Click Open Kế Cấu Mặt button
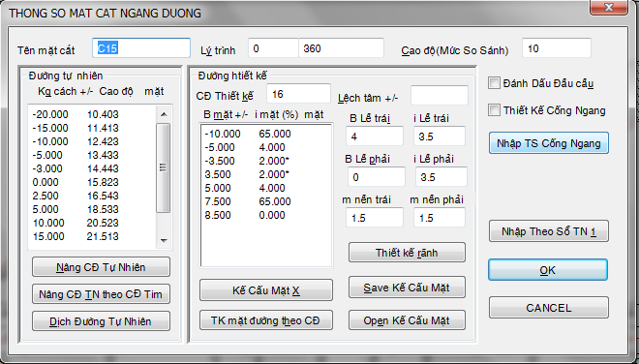 pyautogui.click(x=407, y=320)
